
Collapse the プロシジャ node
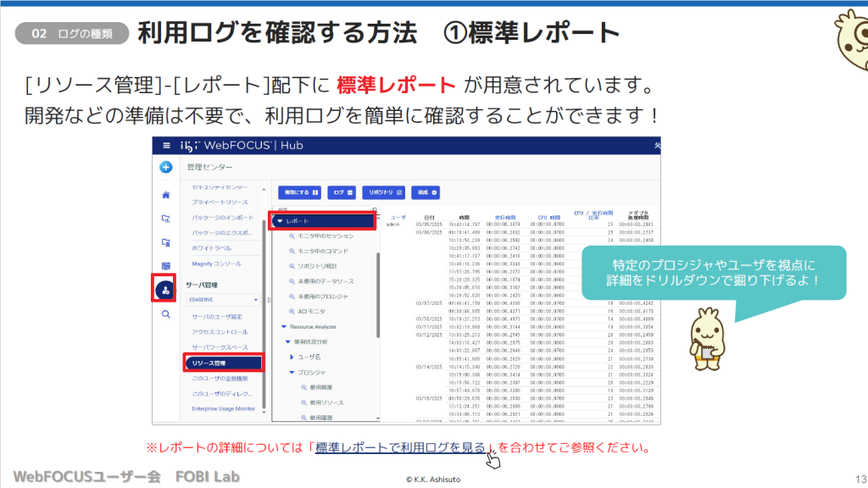(292, 373)
